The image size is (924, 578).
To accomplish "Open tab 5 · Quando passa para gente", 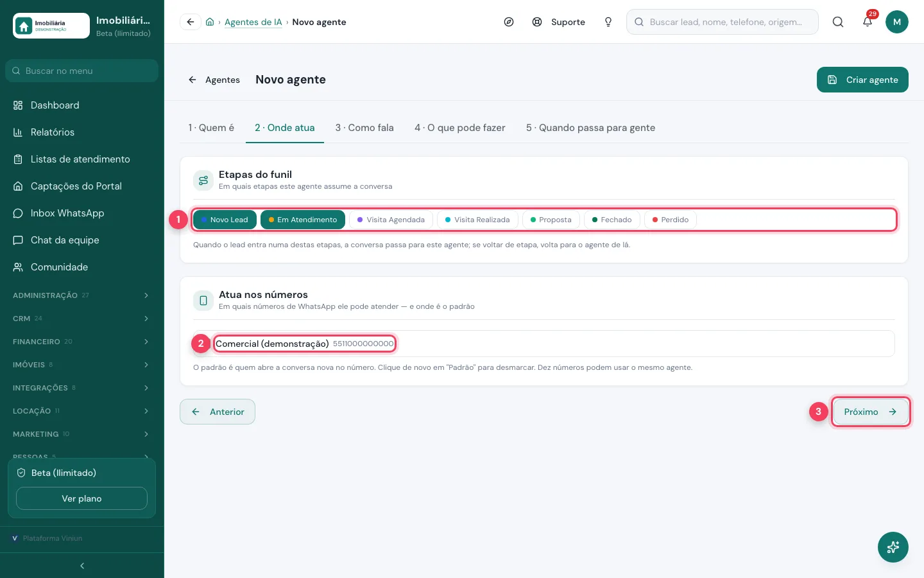I will coord(590,128).
